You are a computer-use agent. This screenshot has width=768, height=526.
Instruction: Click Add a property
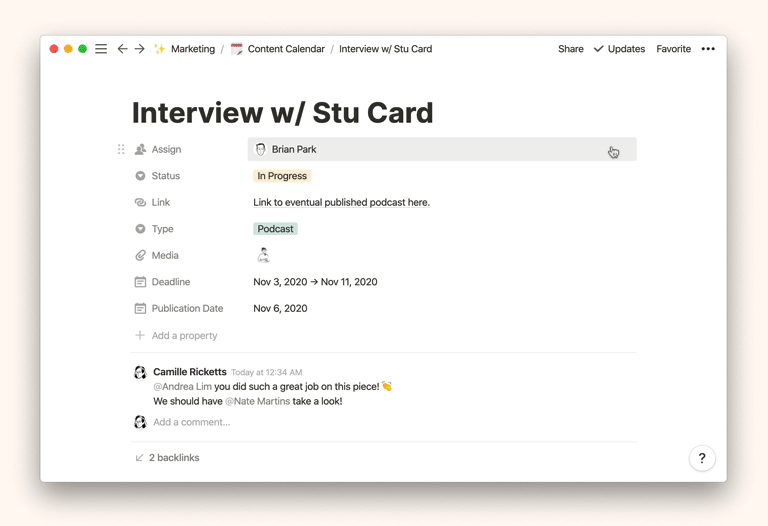click(185, 335)
